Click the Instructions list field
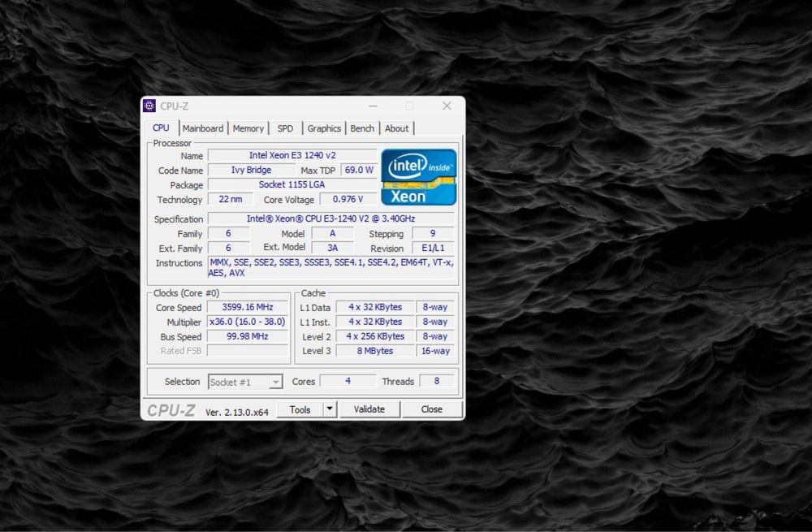The width and height of the screenshot is (812, 532). 331,268
